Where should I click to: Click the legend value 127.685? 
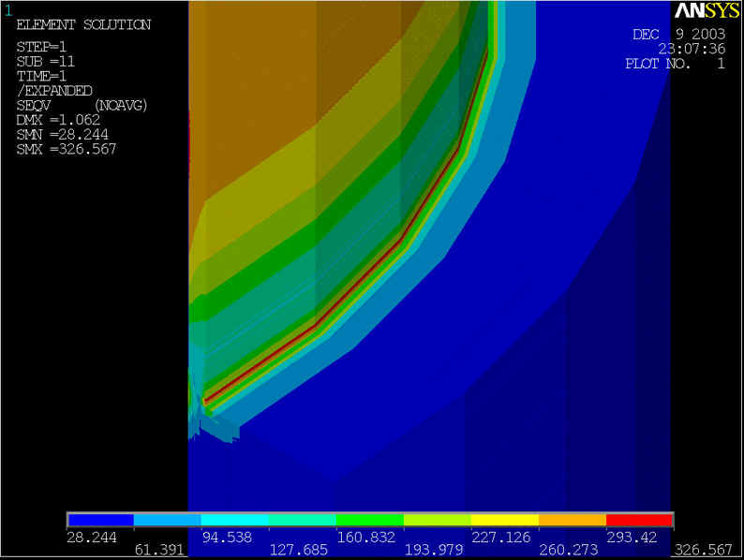pos(299,550)
